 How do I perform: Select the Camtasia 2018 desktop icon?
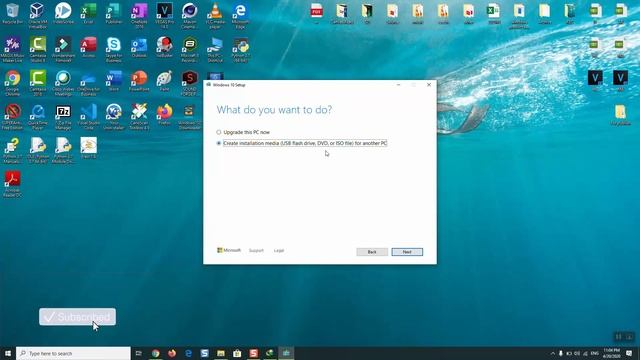pyautogui.click(x=38, y=83)
